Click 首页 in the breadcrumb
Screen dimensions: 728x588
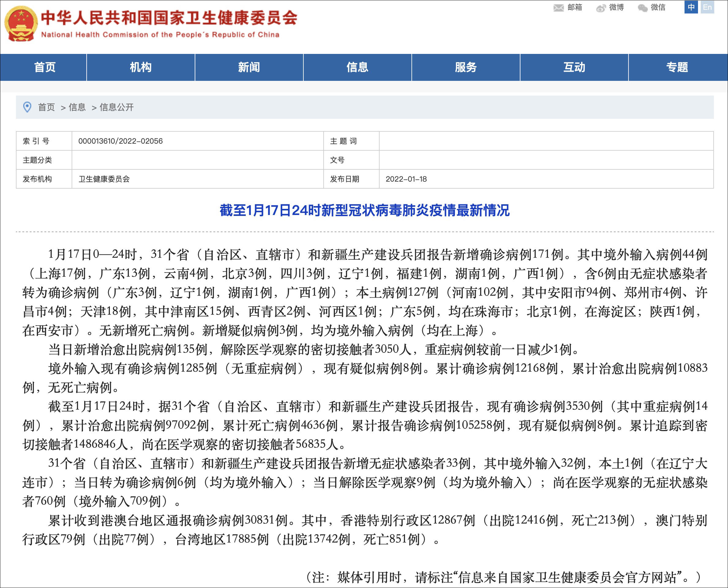point(47,107)
